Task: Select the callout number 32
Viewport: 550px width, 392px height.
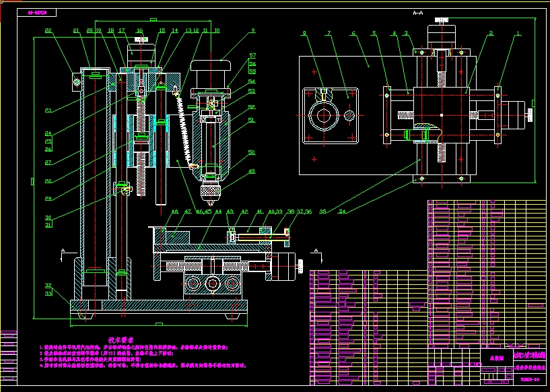Action: 48,285
